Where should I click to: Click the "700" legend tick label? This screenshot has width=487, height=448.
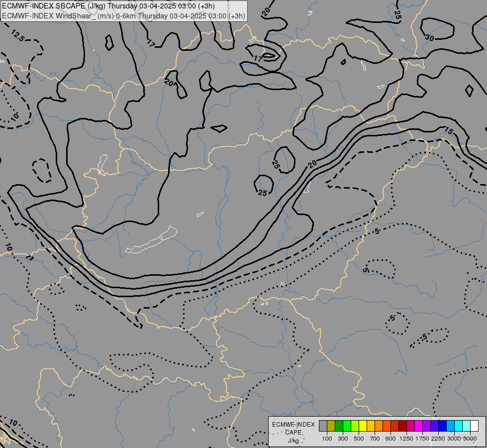point(375,439)
